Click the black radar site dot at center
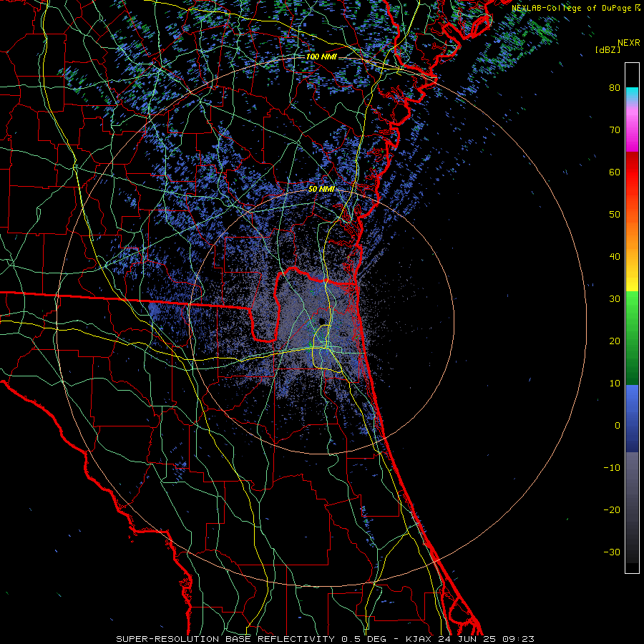644x644 pixels. (323, 321)
